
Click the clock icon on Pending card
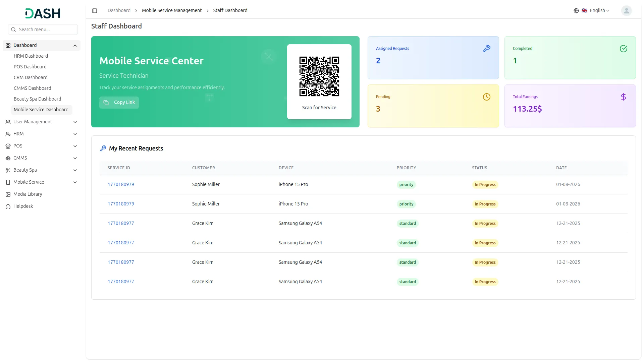(x=487, y=97)
